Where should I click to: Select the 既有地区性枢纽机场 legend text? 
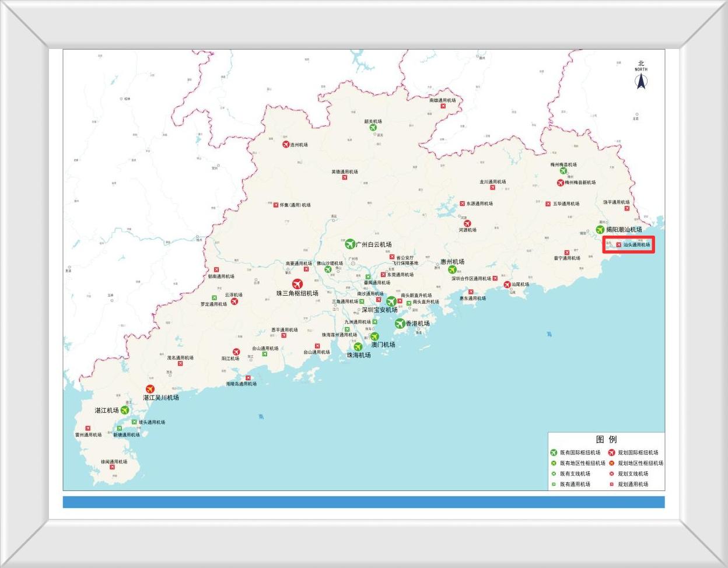[583, 463]
